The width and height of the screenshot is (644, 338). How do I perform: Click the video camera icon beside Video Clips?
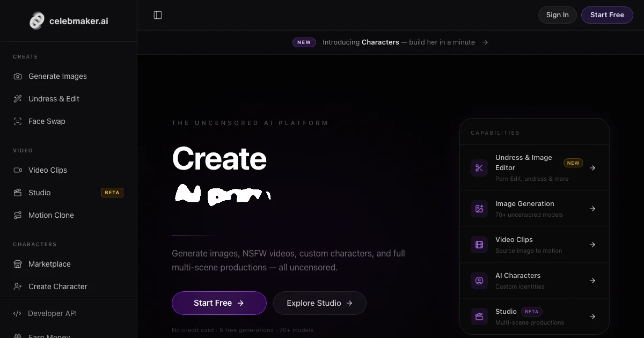coord(18,170)
